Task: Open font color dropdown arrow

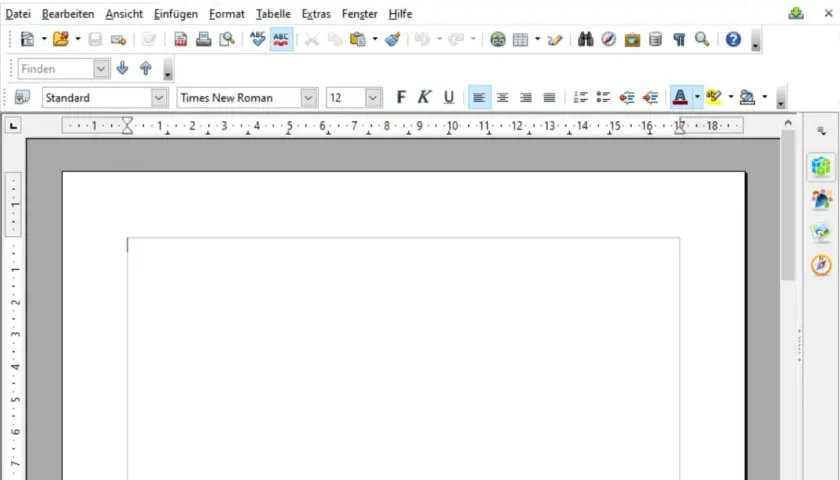Action: coord(697,97)
